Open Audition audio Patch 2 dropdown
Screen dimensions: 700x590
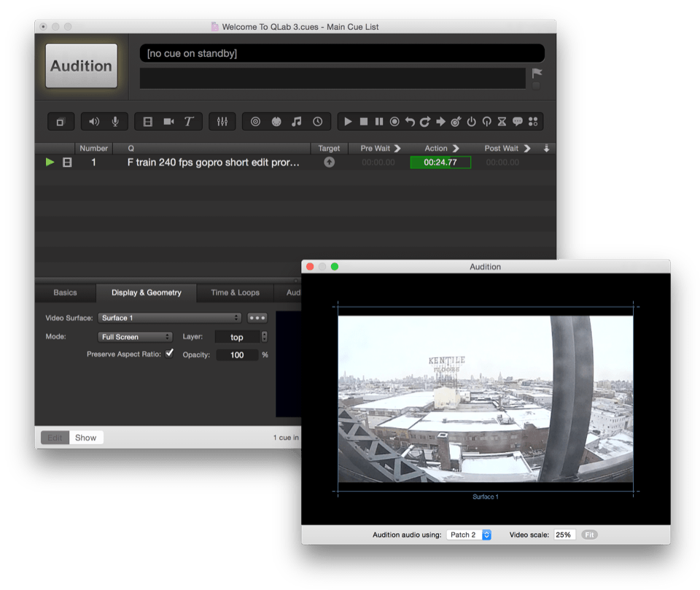(x=469, y=535)
